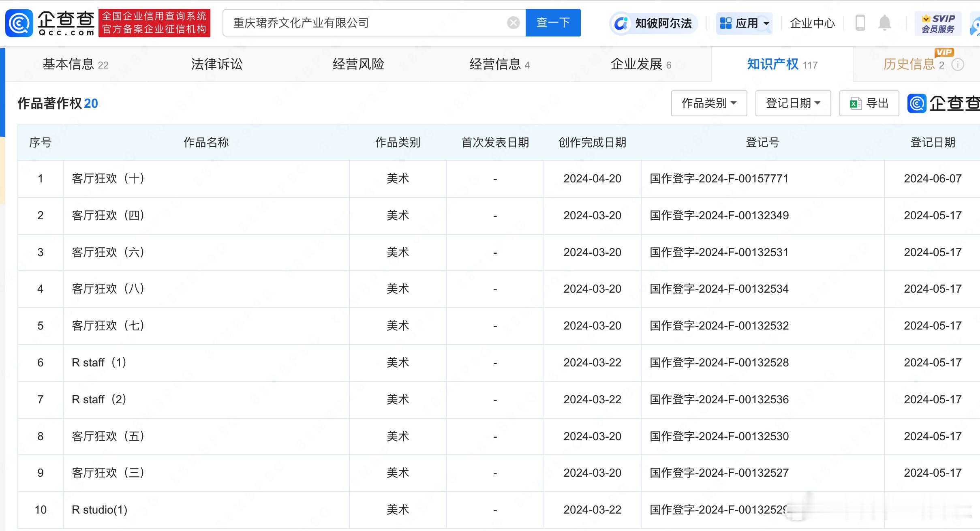Click the 查一下 search button
Screen dimensions: 980x531
(553, 23)
